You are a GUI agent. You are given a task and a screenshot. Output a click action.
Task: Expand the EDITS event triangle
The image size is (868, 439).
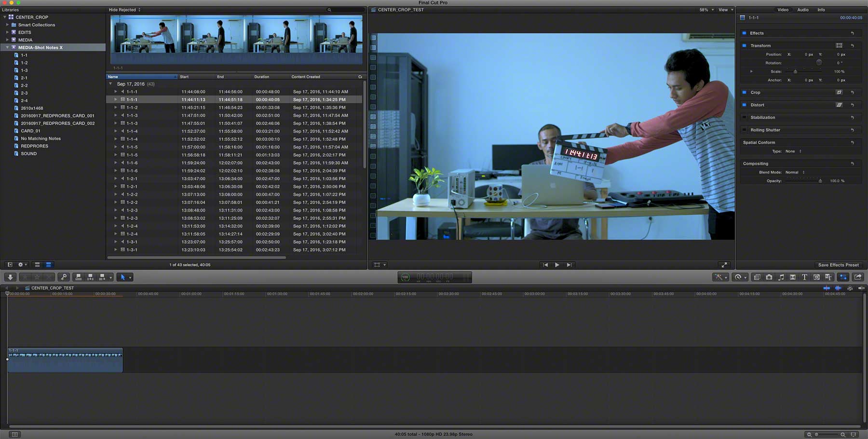(7, 32)
